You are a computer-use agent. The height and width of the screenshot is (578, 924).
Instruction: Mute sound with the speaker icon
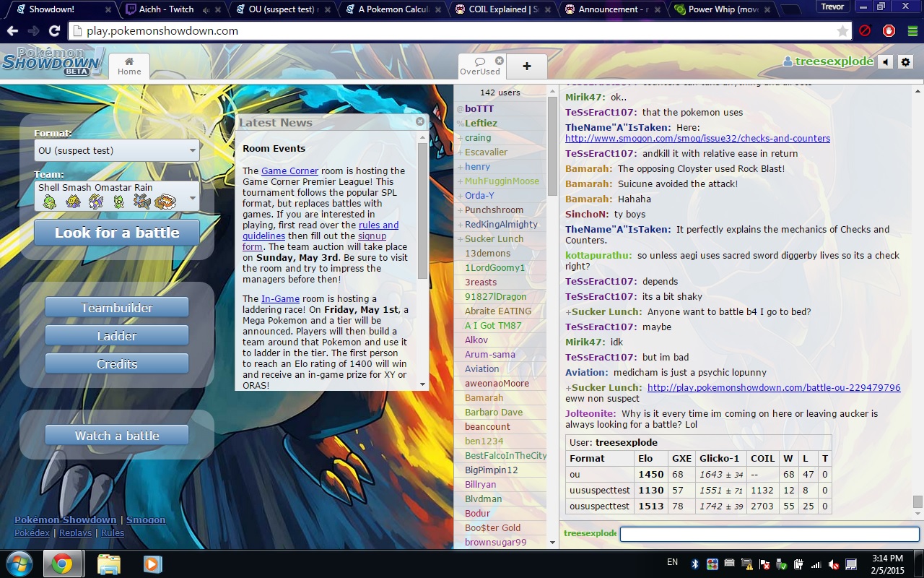[x=885, y=62]
